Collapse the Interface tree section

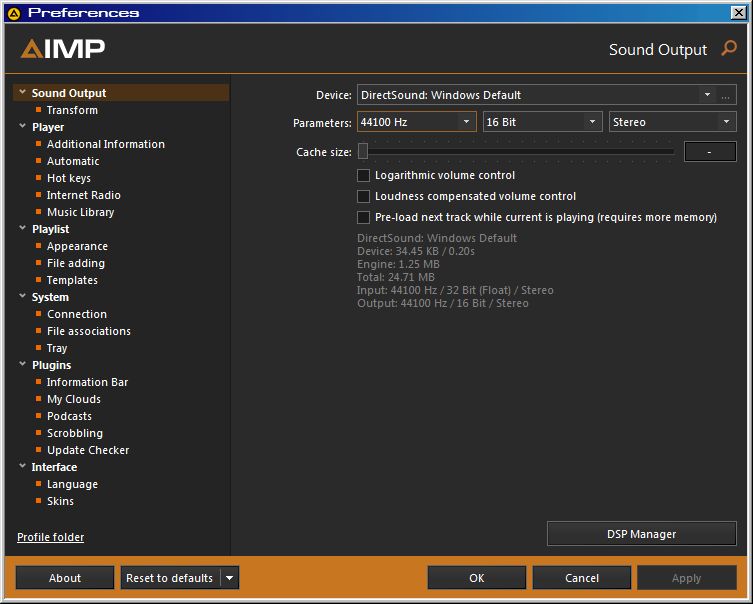tap(22, 466)
